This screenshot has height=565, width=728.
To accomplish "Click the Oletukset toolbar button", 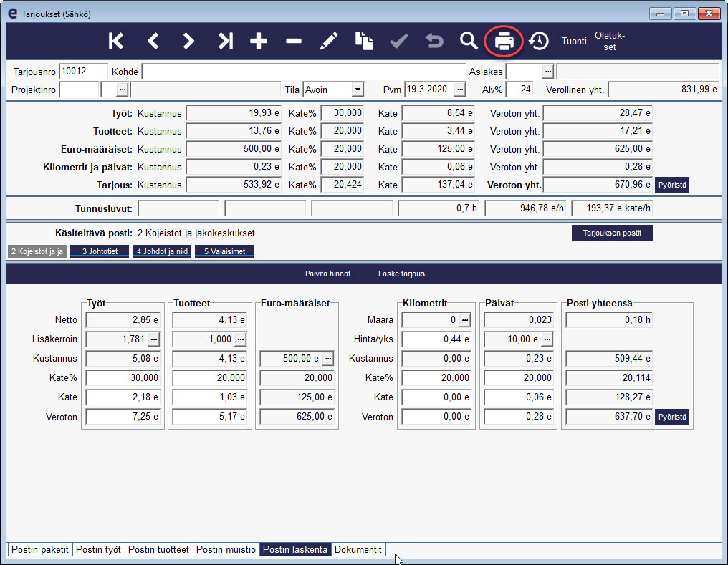I will click(x=610, y=42).
